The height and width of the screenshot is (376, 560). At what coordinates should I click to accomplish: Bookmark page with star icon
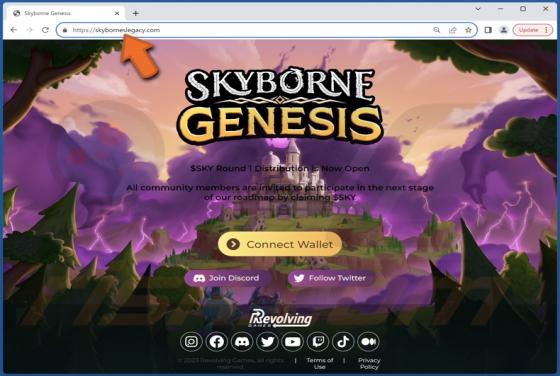click(x=468, y=30)
